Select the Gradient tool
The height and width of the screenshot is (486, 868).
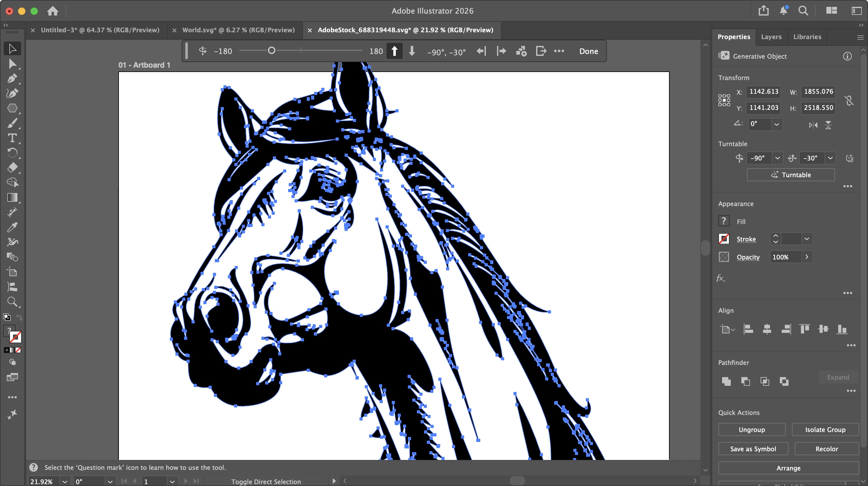[12, 198]
